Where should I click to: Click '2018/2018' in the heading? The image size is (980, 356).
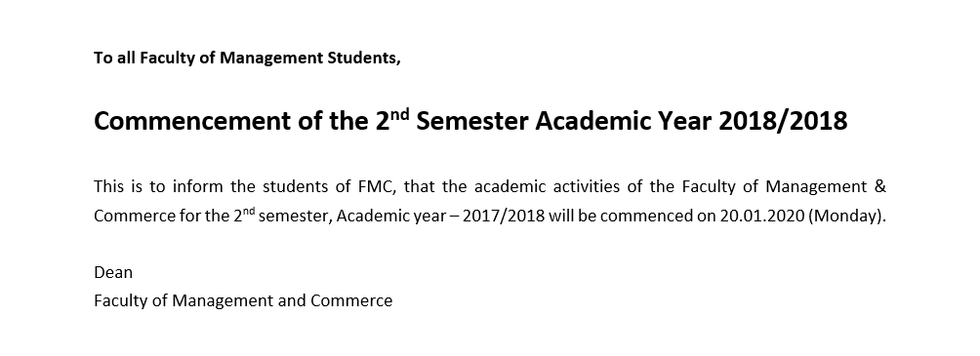pos(783,121)
